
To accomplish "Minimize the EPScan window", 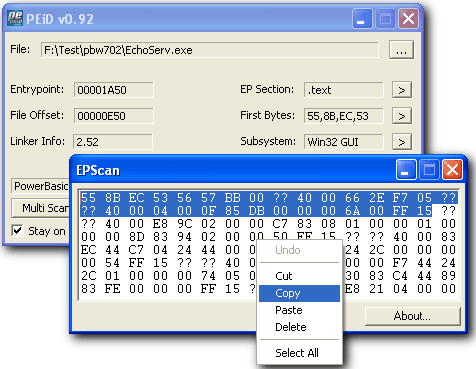I will 406,170.
